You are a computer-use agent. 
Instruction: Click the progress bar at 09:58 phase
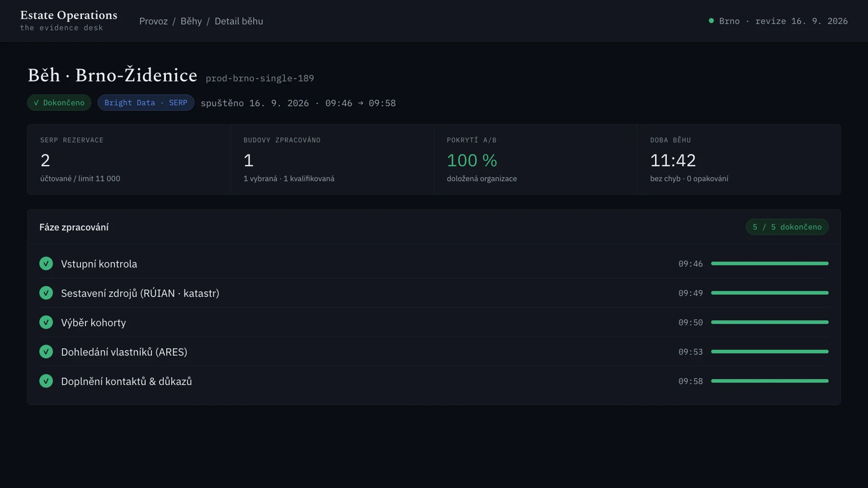click(x=770, y=381)
